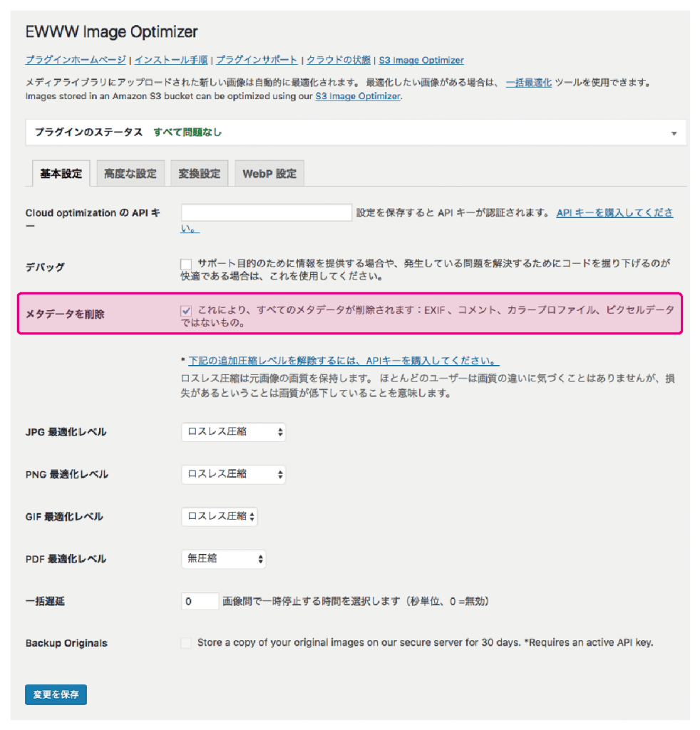Click the Backup Originals label
The width and height of the screenshot is (700, 730).
[x=66, y=644]
